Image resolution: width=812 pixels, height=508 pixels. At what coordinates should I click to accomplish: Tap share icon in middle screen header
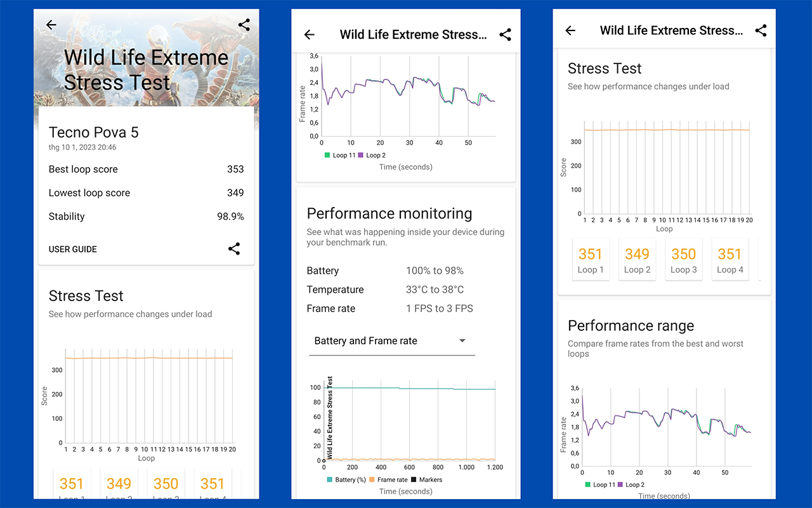[x=505, y=35]
